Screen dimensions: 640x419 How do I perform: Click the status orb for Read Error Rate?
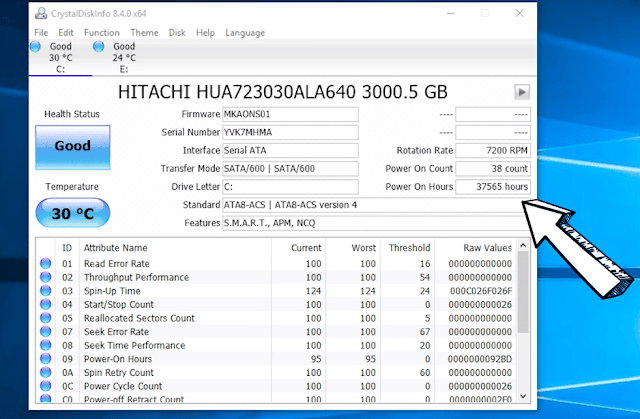click(46, 264)
